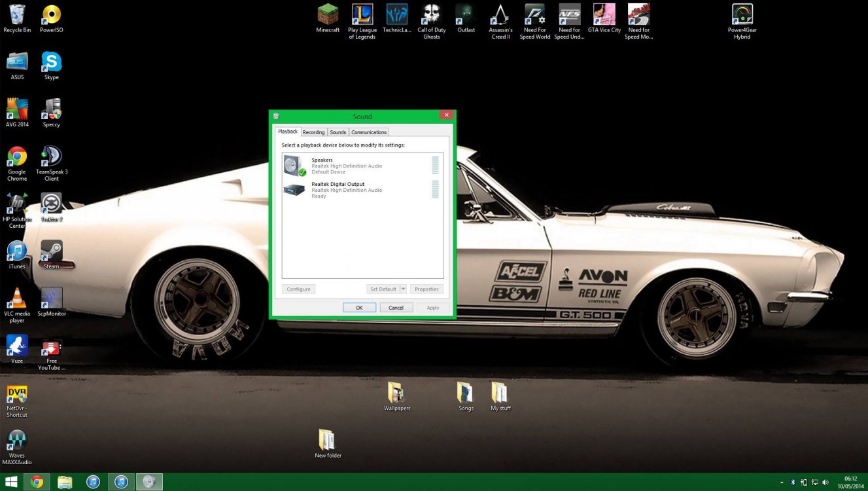Open Chrome from the taskbar
This screenshot has height=491, width=868.
(37, 482)
